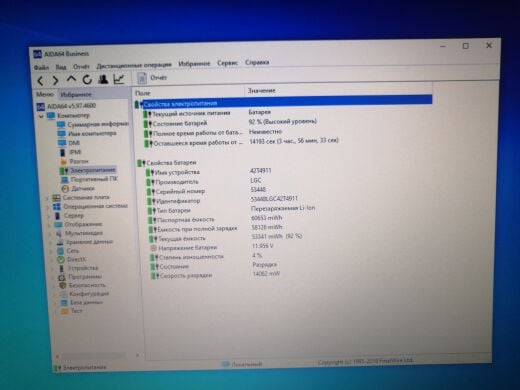Screen dimensions: 520x390
Task: Click the Хранение данных icon
Action: tap(60, 242)
